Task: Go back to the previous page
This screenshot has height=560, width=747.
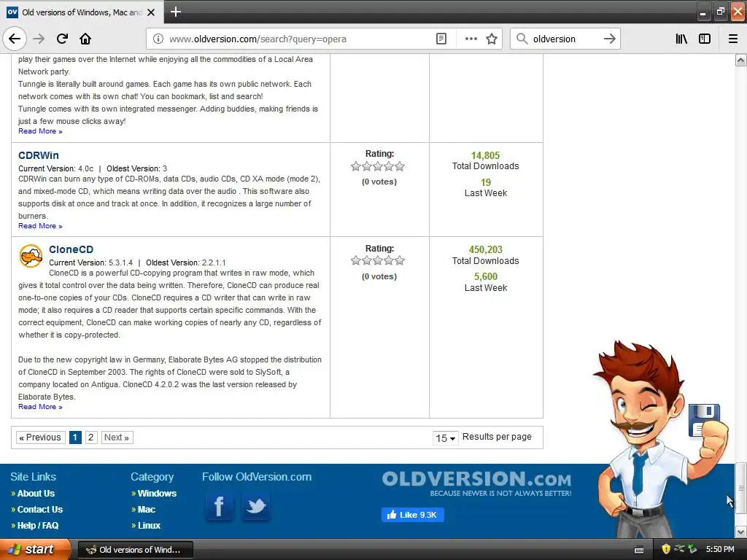Action: coord(15,39)
